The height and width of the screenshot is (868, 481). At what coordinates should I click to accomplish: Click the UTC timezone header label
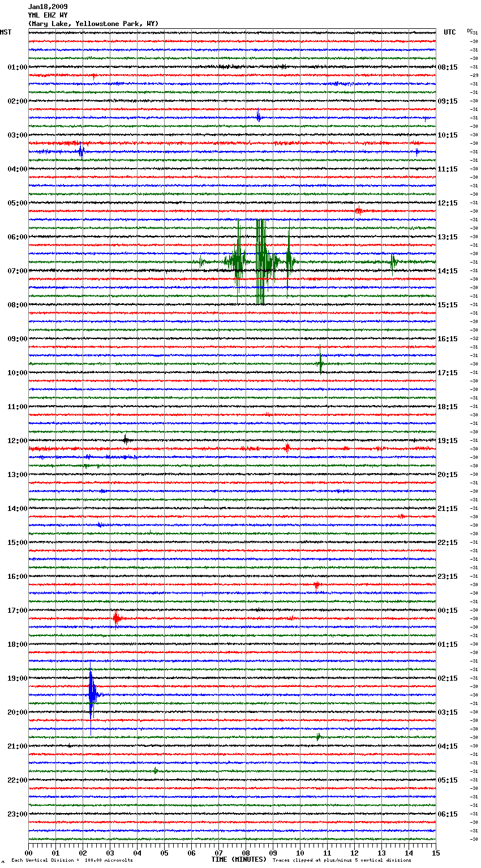pyautogui.click(x=450, y=32)
